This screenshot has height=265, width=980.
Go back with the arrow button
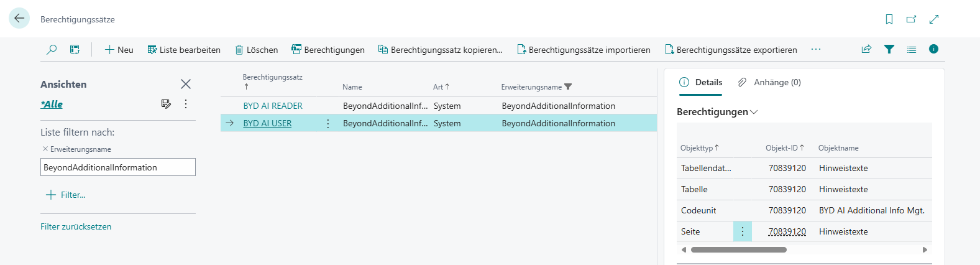coord(19,19)
